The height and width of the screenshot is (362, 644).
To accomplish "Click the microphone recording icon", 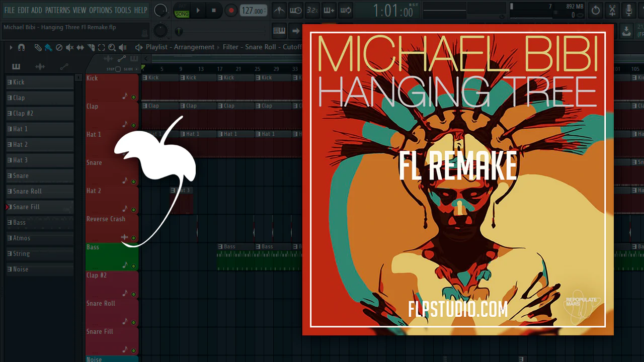I will pos(628,11).
